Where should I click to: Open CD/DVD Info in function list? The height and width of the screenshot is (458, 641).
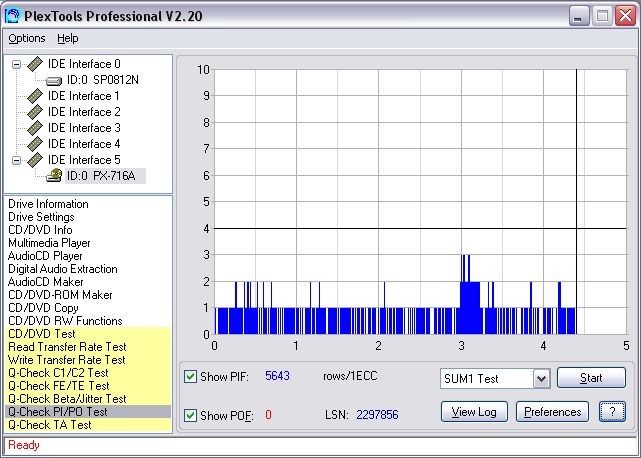point(40,230)
